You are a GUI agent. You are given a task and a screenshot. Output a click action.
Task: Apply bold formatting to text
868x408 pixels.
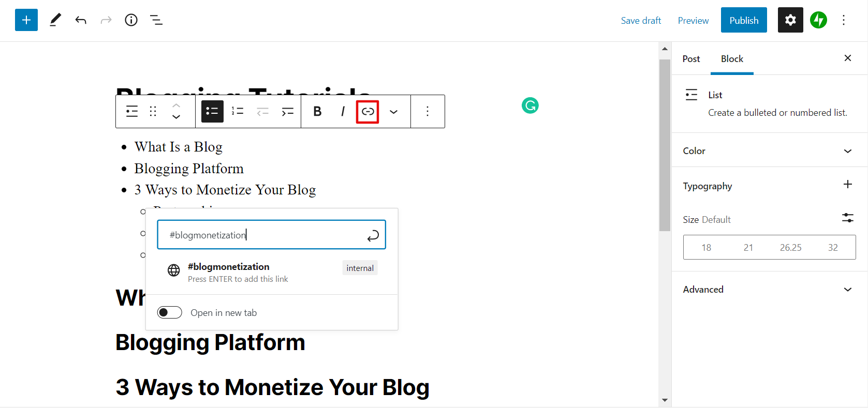click(317, 111)
